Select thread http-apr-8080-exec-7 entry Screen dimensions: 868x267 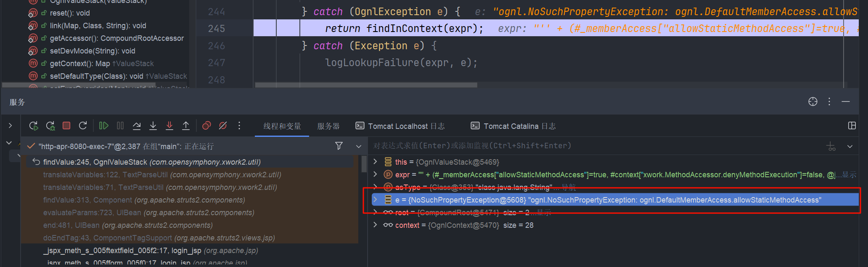[x=126, y=147]
